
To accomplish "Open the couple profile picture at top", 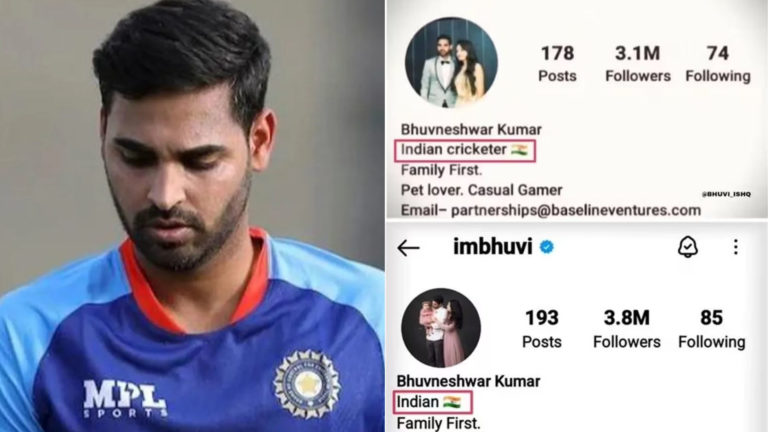I will [451, 63].
